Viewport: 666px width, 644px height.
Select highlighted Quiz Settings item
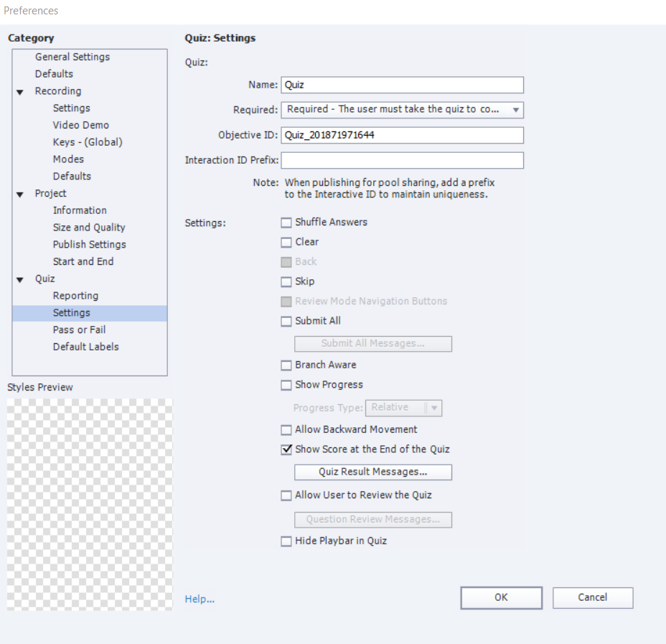[90, 313]
